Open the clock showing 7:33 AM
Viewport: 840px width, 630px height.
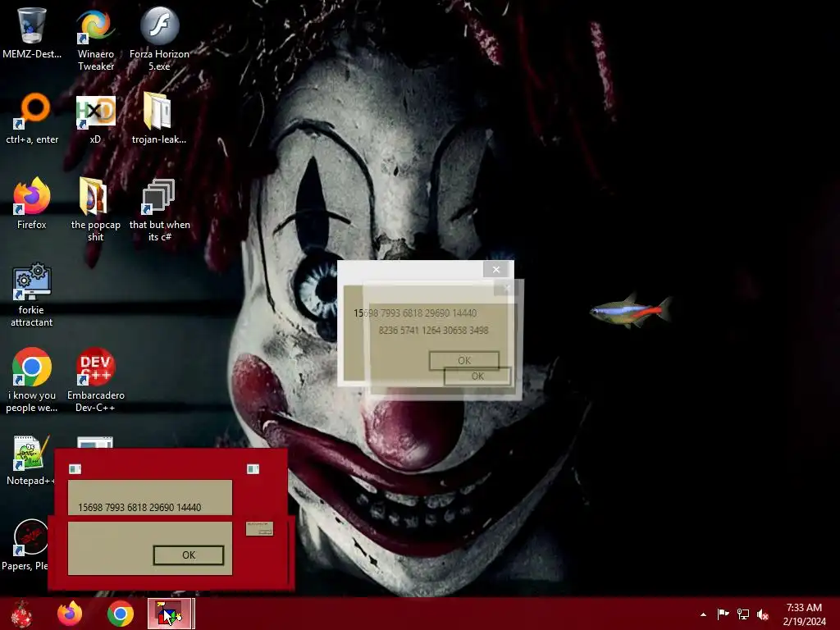pos(804,614)
